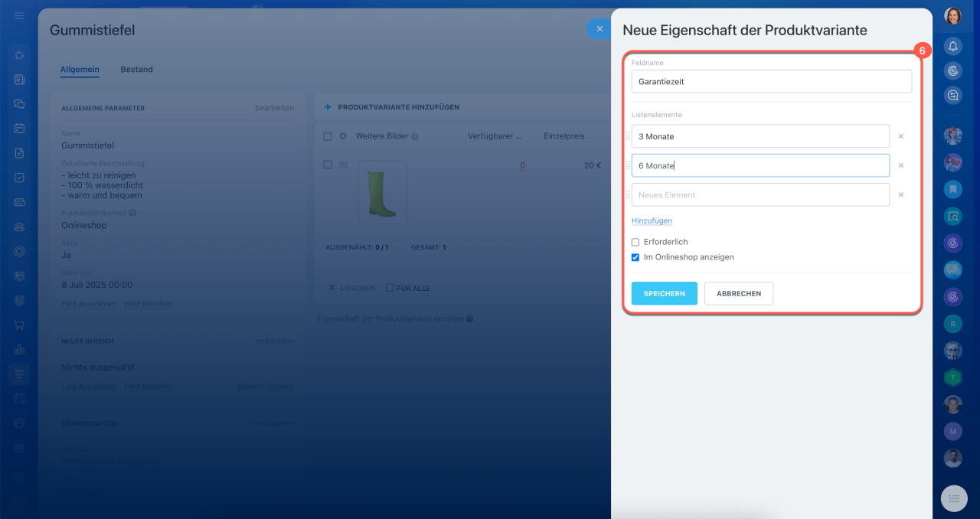The width and height of the screenshot is (980, 519).
Task: Select the Allgemein tab
Action: 80,70
